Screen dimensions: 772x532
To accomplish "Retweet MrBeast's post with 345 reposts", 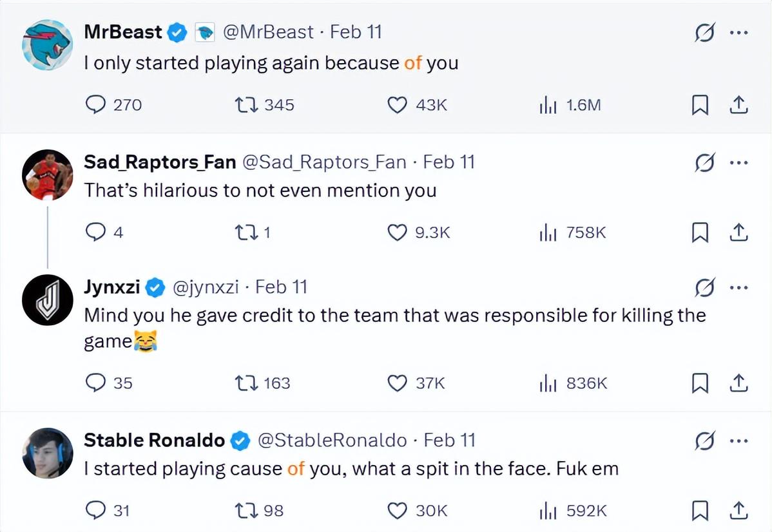I will pos(247,105).
